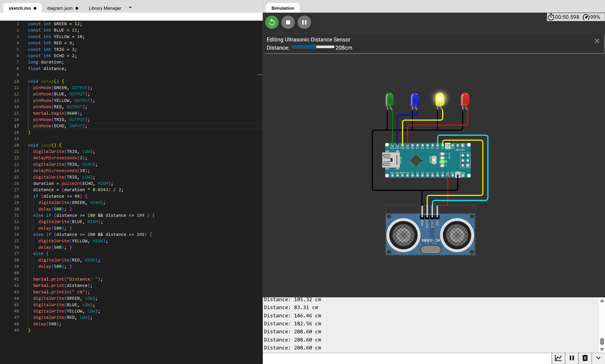605x364 pixels.
Task: Open the serial plotter chart view
Action: click(x=559, y=358)
